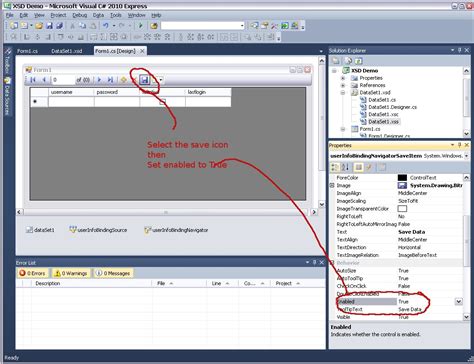Show Events with the lightning bolt icon

[x=369, y=167]
